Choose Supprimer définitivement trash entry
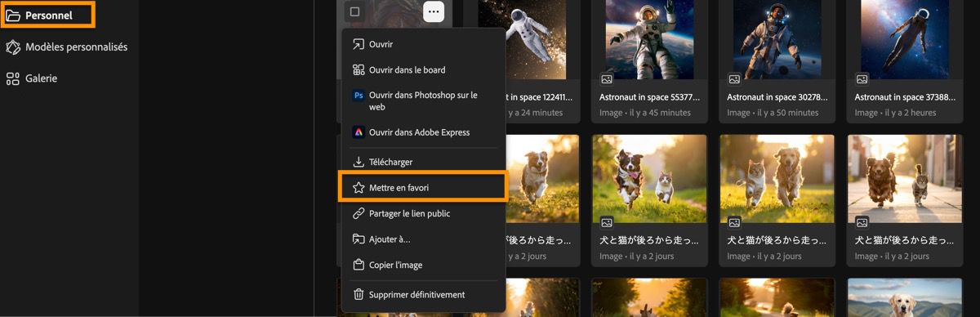 (423, 295)
